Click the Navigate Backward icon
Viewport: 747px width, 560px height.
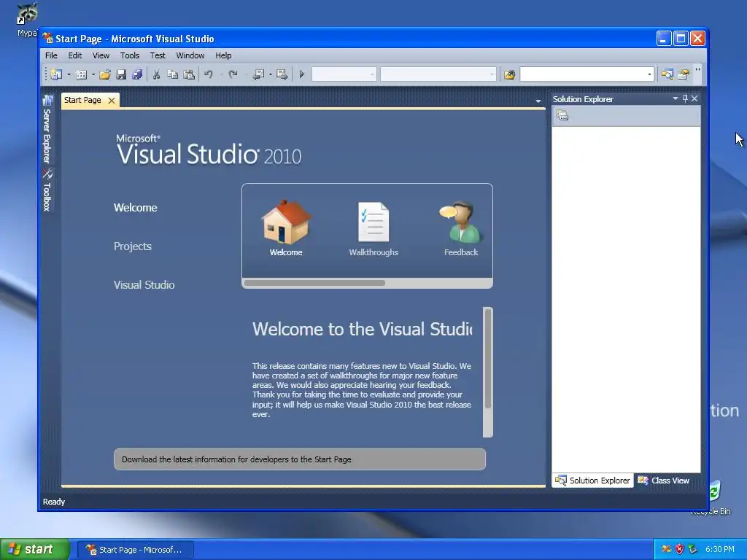[x=259, y=75]
